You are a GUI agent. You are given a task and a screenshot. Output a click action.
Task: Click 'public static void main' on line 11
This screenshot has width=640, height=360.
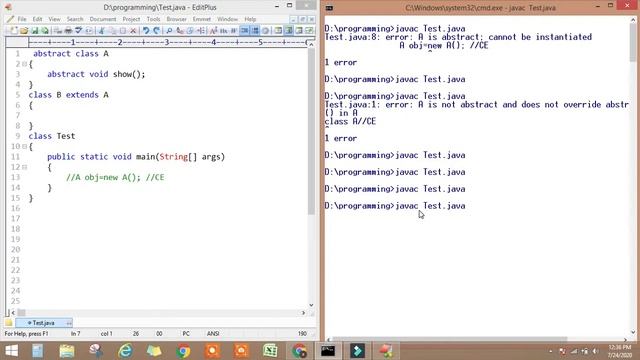coord(101,157)
